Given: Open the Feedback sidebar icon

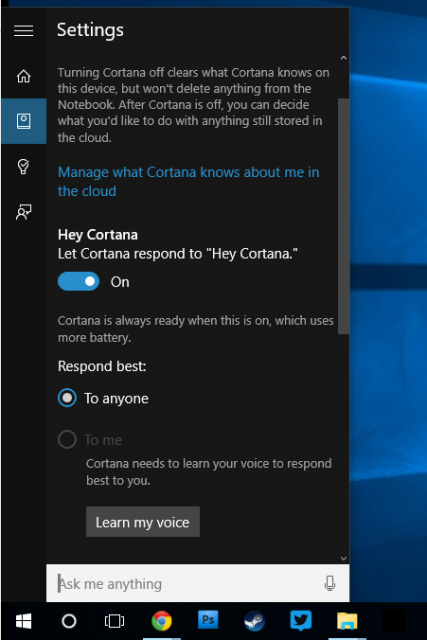Looking at the screenshot, I should click(24, 212).
